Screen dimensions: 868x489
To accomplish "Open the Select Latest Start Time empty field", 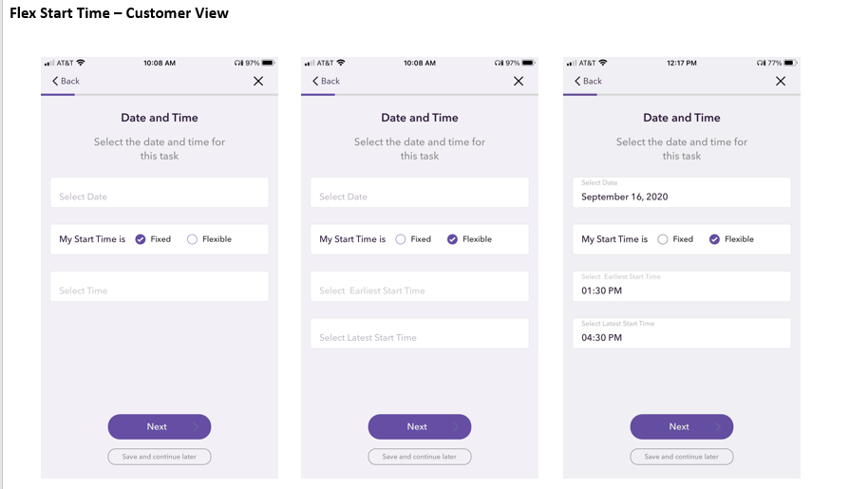I will tap(420, 333).
